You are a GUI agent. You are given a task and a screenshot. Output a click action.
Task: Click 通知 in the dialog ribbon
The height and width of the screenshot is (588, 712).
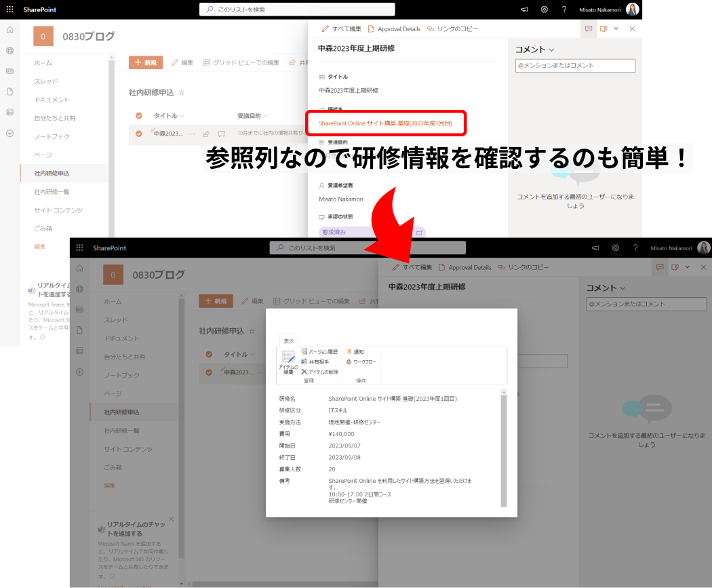(355, 351)
